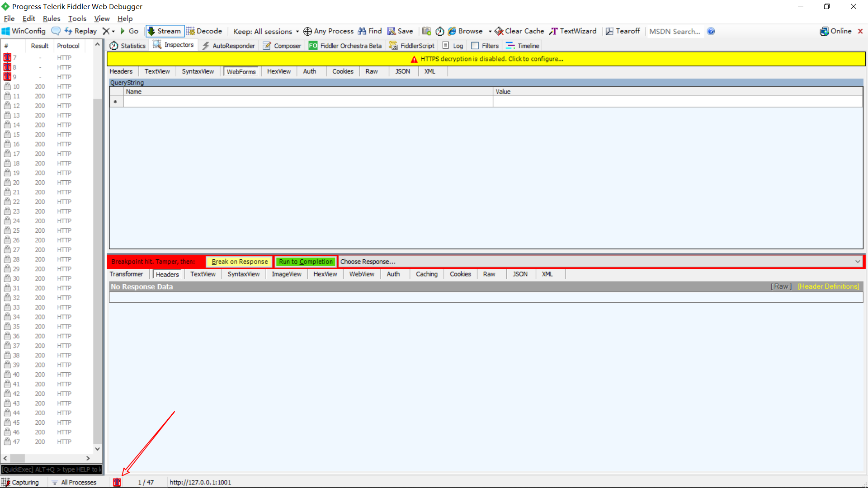Click the timer stopwatch toolbar icon
This screenshot has height=488, width=868.
pyautogui.click(x=440, y=31)
